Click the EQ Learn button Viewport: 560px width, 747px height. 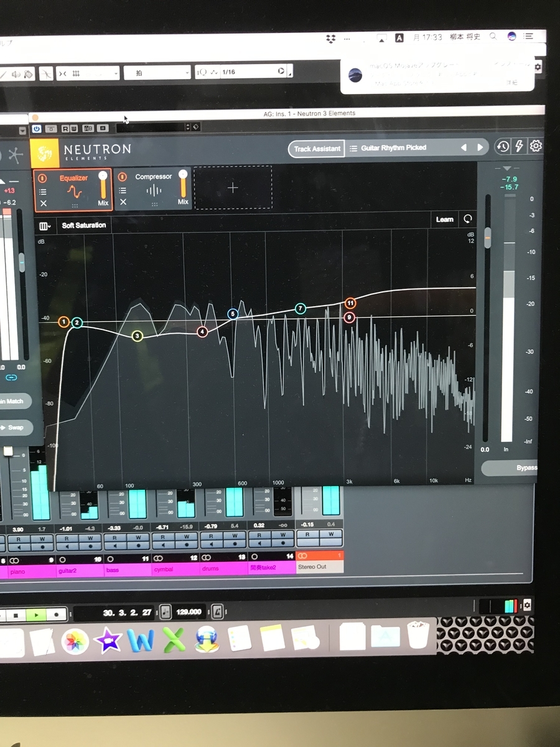click(444, 219)
